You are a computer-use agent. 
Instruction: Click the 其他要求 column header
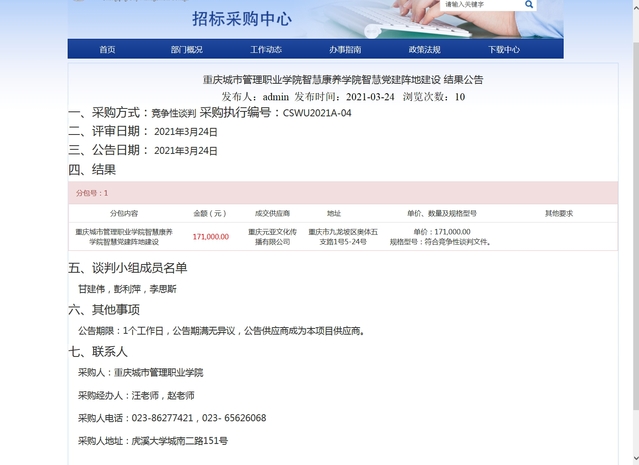[559, 213]
